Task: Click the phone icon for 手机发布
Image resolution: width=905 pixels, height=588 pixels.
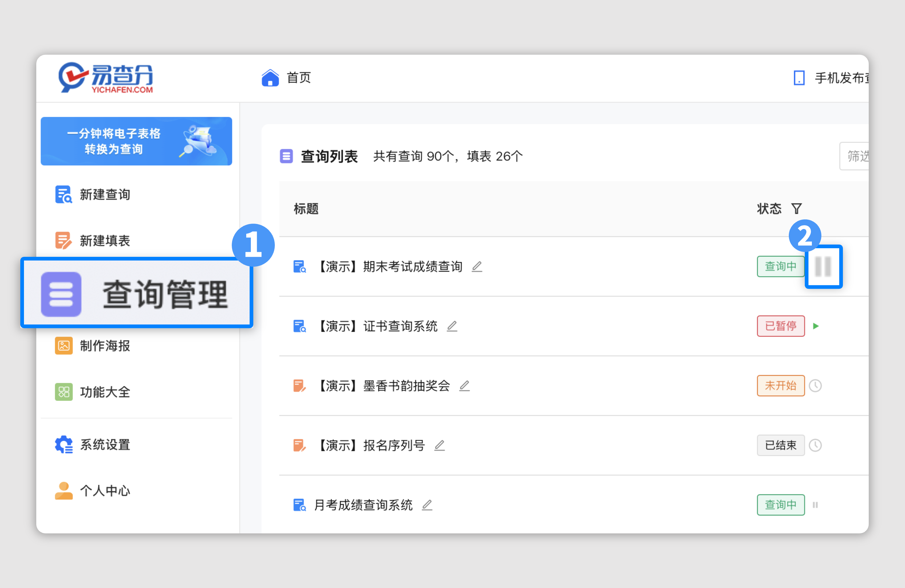Action: pos(799,78)
